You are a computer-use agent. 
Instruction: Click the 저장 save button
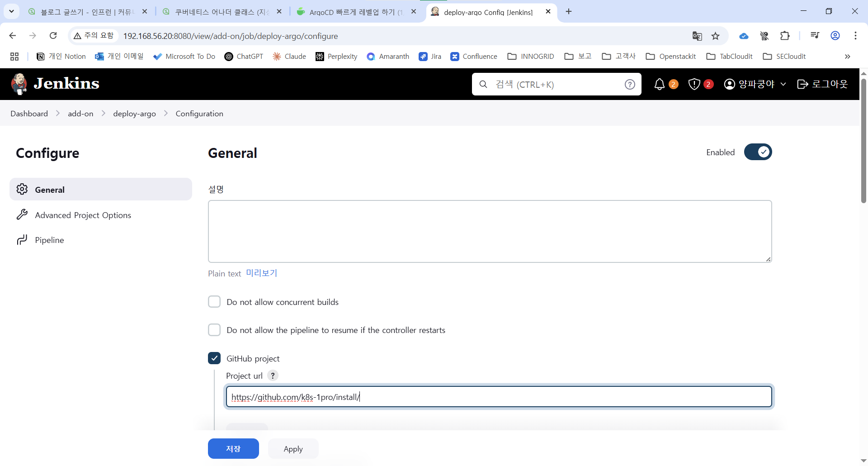coord(233,448)
